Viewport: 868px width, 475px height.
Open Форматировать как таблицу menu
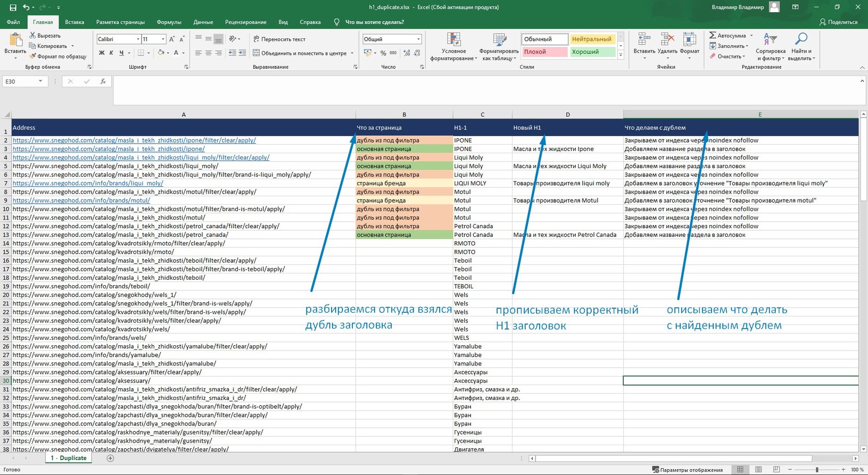499,47
